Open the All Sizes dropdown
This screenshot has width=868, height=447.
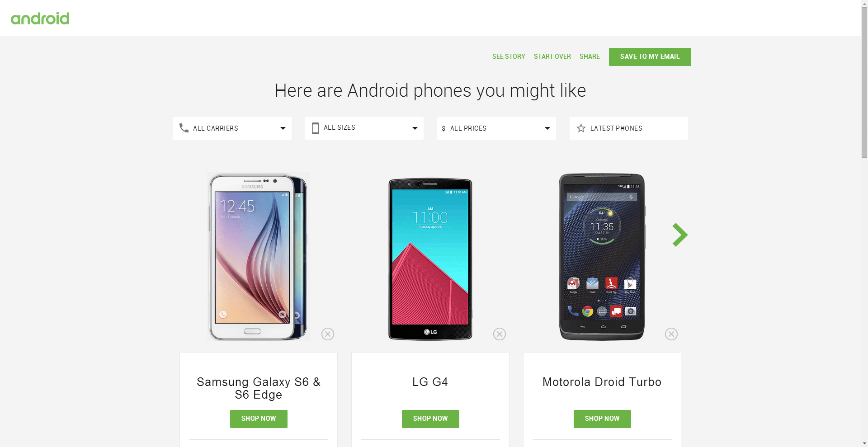364,128
